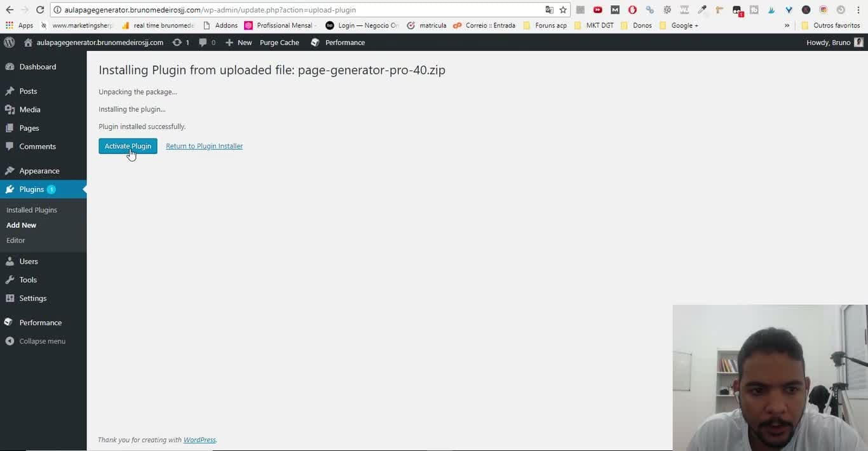Image resolution: width=868 pixels, height=451 pixels.
Task: Open the matricula bookmark
Action: (426, 25)
